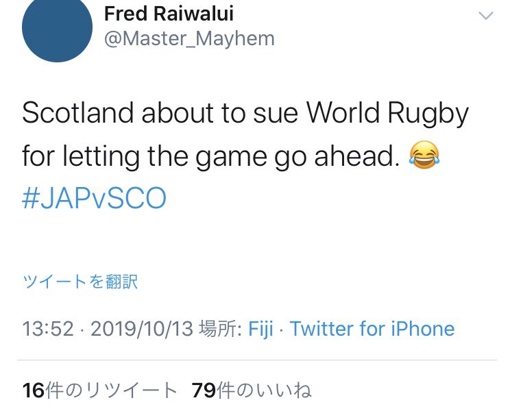Screen dimensions: 510x420
Task: Expand the tweet options chevron
Action: coord(486,15)
